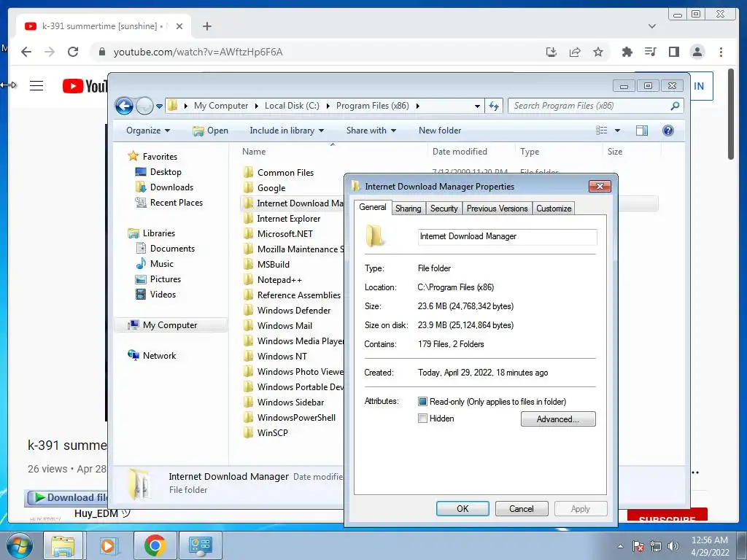This screenshot has height=560, width=747.
Task: Click Chrome's back arrow
Action: click(x=26, y=52)
